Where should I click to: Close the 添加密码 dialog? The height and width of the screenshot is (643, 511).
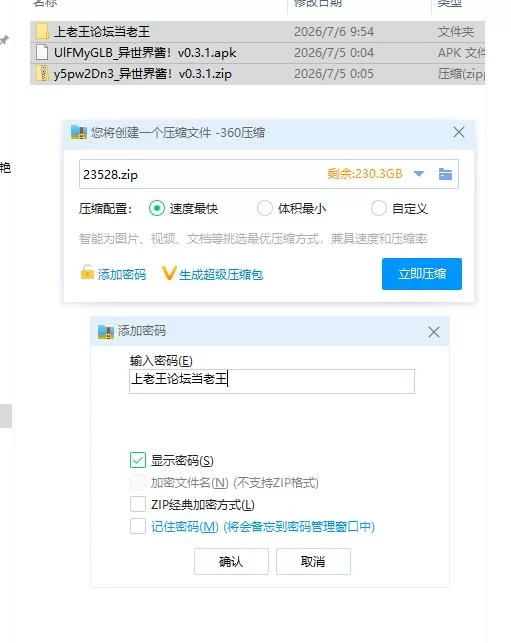click(434, 332)
